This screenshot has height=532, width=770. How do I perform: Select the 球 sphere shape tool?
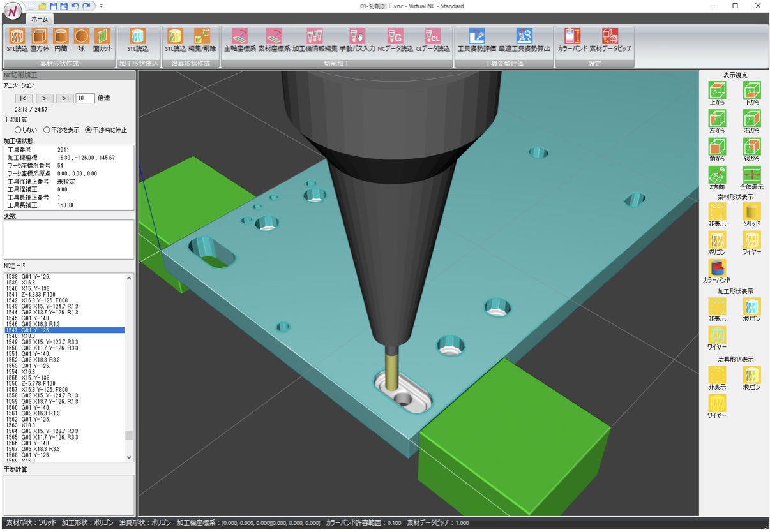tap(82, 37)
